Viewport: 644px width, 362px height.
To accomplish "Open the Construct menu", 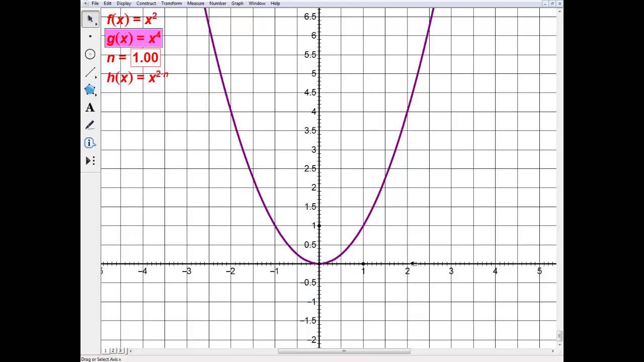I will pyautogui.click(x=146, y=3).
